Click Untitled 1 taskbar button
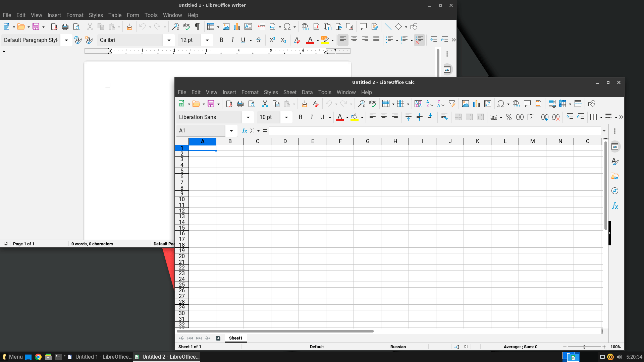The width and height of the screenshot is (644, 362). pyautogui.click(x=100, y=357)
